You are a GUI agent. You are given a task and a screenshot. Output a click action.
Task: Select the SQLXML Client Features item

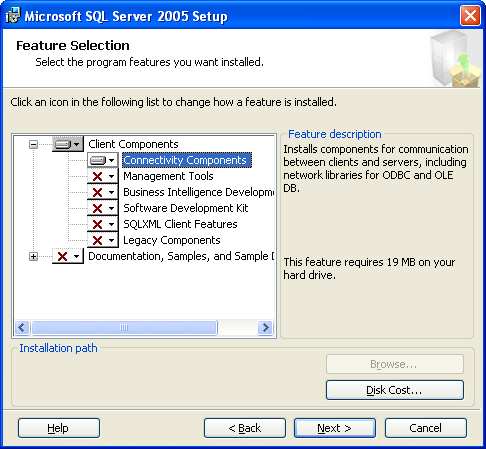pyautogui.click(x=180, y=224)
